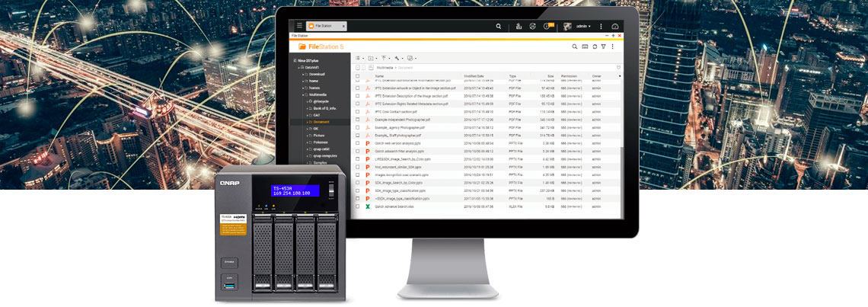Sort the list by the Type column header
The width and height of the screenshot is (868, 307).
[512, 76]
